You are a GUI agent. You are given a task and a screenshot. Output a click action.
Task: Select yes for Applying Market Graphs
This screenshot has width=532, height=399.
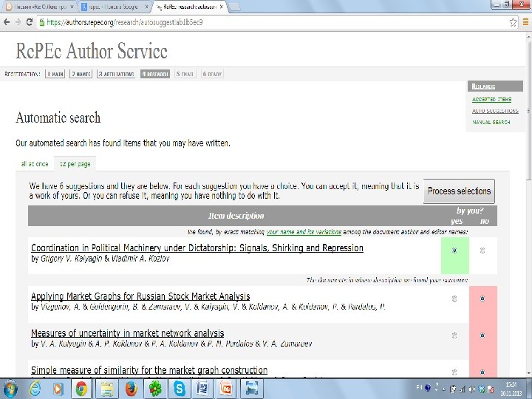(x=454, y=299)
